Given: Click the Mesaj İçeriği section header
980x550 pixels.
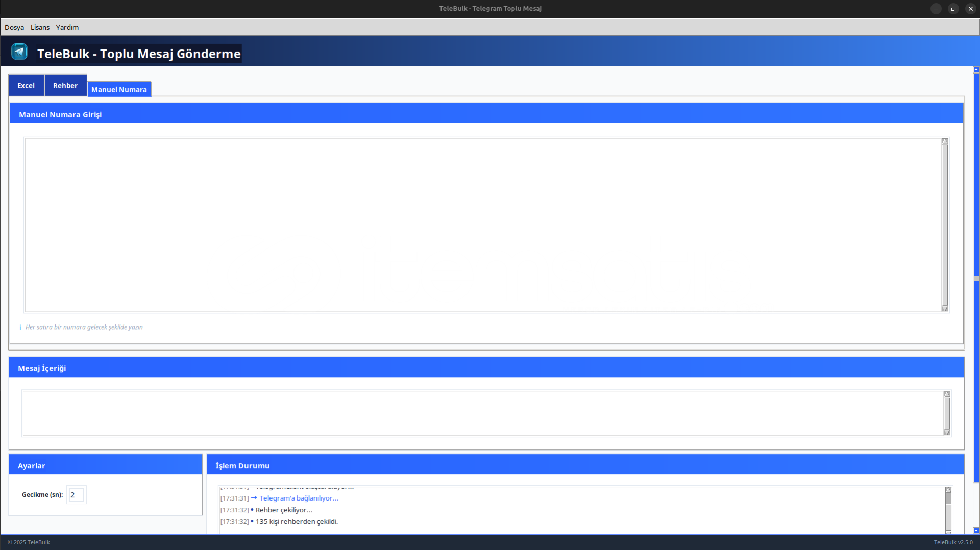Looking at the screenshot, I should pyautogui.click(x=486, y=368).
